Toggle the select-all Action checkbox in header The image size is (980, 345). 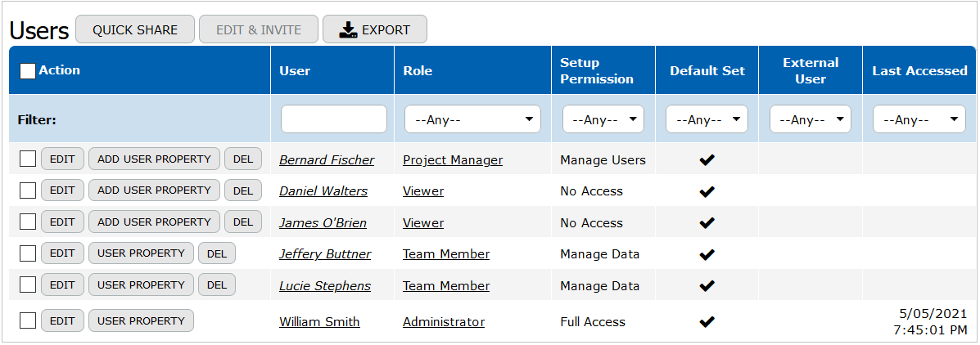pyautogui.click(x=28, y=71)
